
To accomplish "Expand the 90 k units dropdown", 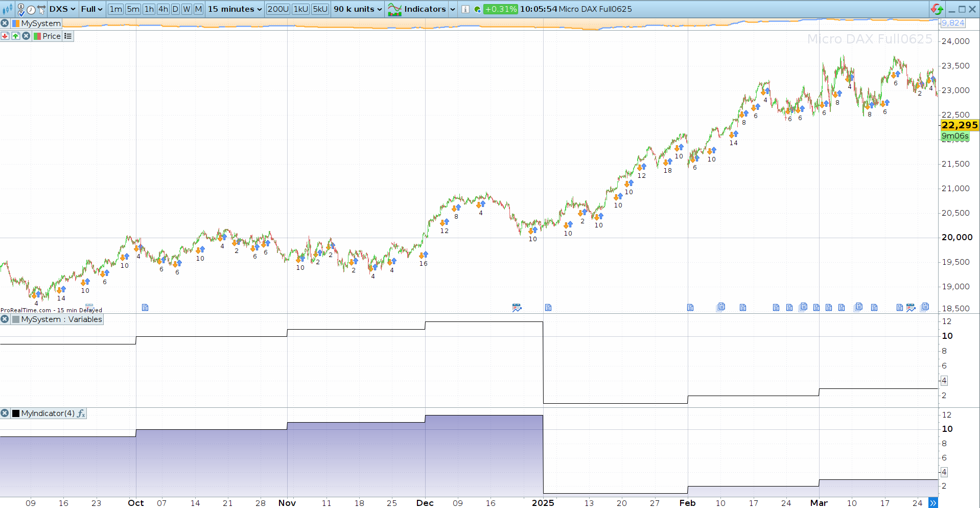I will tap(358, 9).
